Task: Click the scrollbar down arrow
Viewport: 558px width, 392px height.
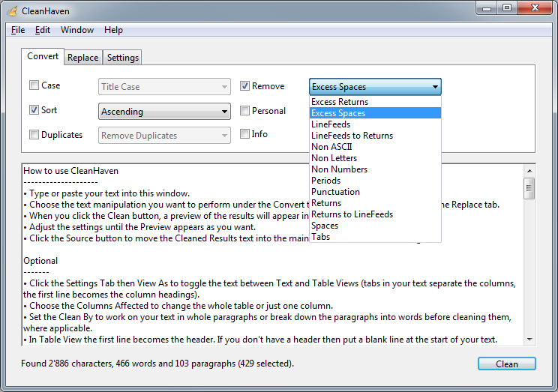Action: (x=529, y=340)
